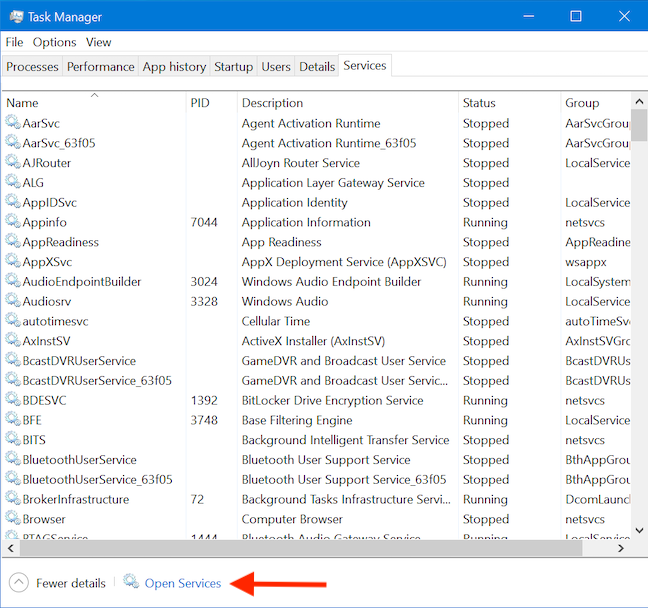648x608 pixels.
Task: Select the Services tab
Action: pyautogui.click(x=365, y=65)
